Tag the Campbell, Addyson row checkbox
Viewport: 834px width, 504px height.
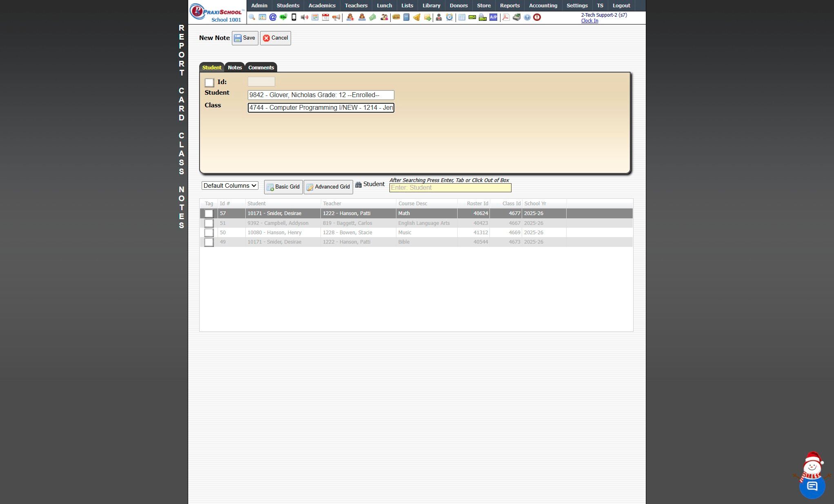tap(209, 223)
